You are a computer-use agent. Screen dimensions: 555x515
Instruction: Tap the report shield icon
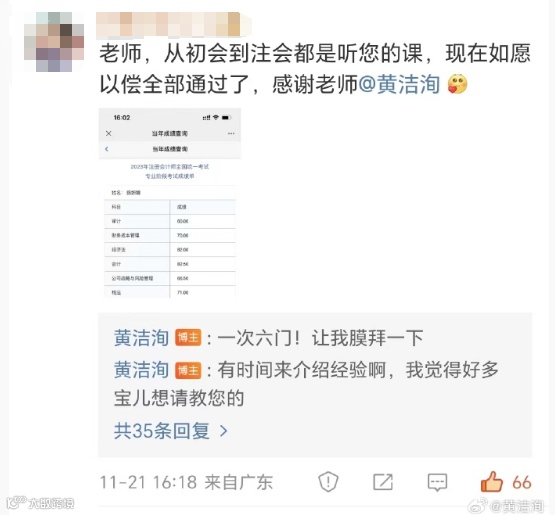click(x=328, y=482)
